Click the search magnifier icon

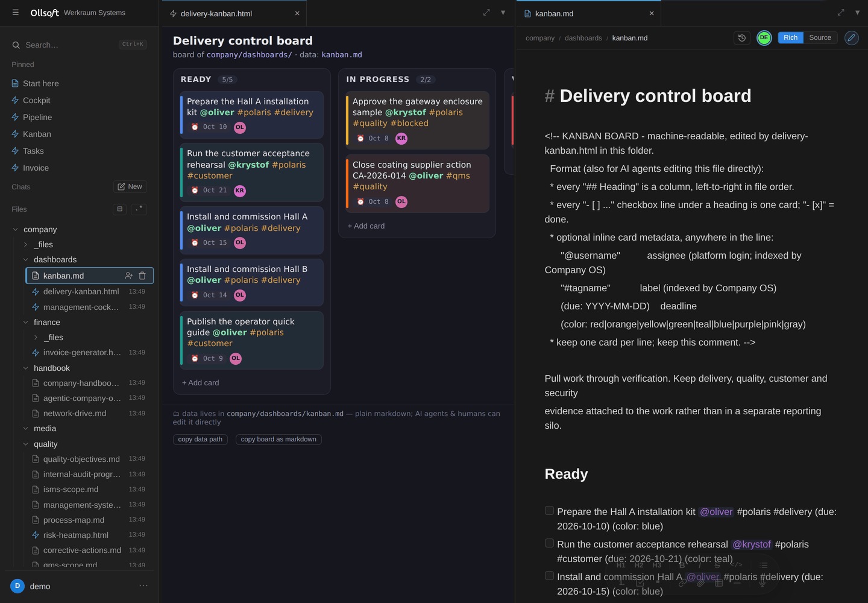(16, 45)
